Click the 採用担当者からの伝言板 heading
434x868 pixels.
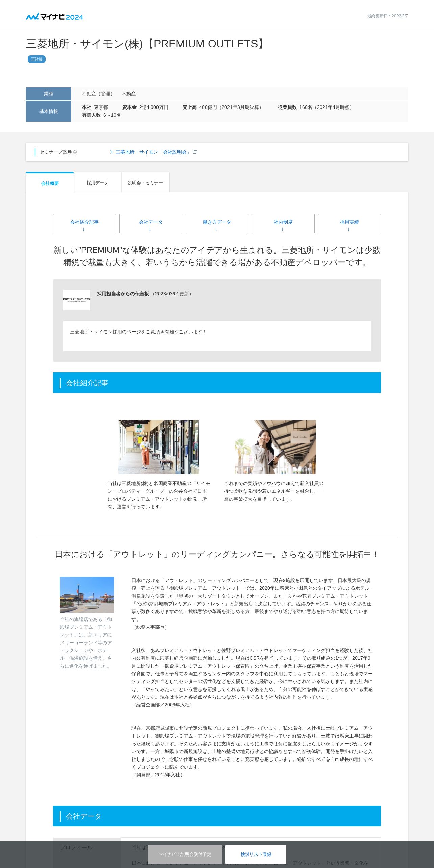coord(123,294)
